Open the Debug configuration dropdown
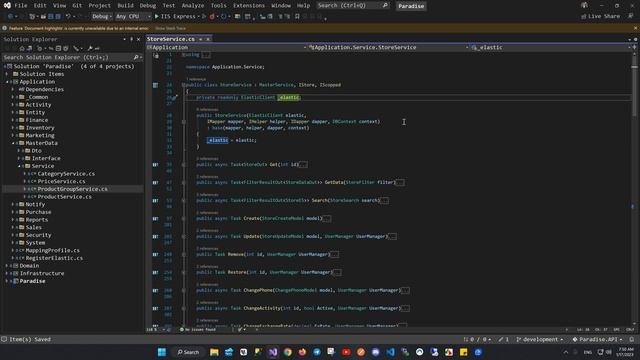Viewport: 640px width, 360px height. tap(101, 16)
